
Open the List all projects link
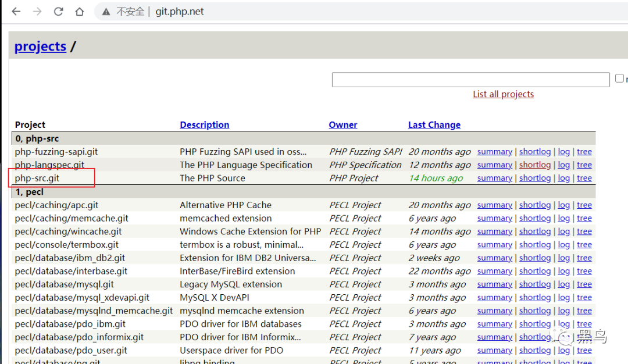tap(503, 94)
